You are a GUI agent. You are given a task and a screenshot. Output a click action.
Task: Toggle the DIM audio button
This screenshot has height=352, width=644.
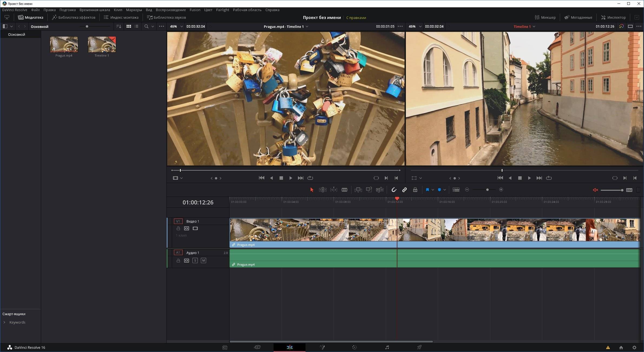[629, 190]
